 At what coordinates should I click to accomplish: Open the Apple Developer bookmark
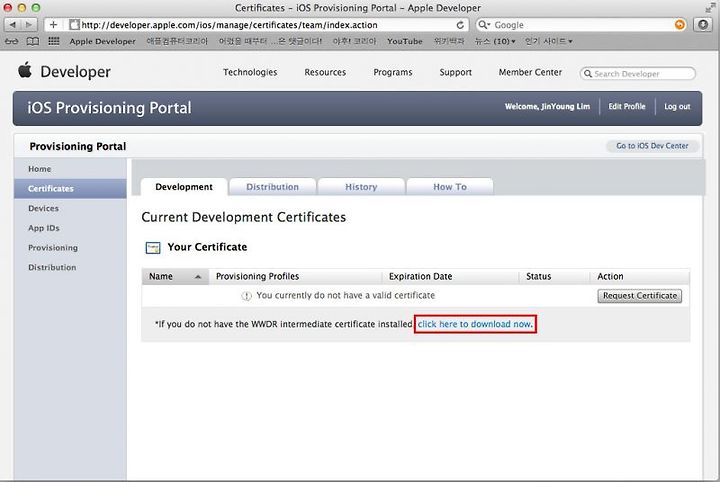point(102,41)
